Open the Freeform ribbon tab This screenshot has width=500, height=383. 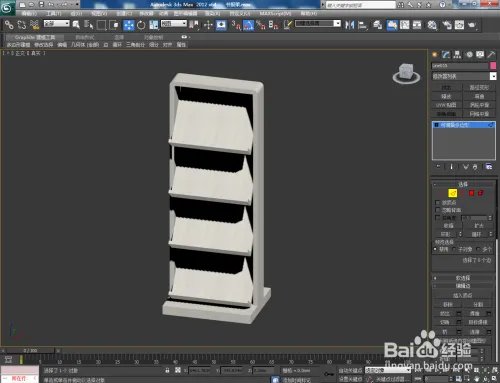[x=85, y=37]
